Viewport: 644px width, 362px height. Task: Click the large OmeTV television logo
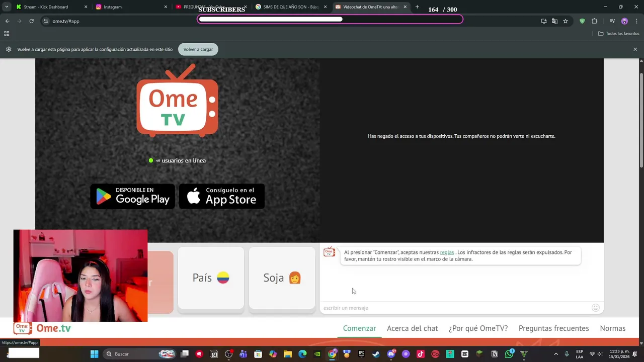coord(177,101)
